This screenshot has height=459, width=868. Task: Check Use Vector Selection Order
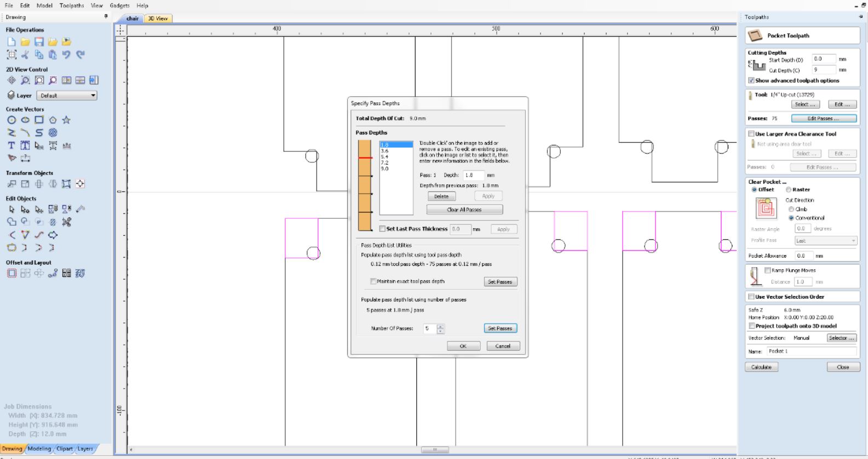click(751, 297)
